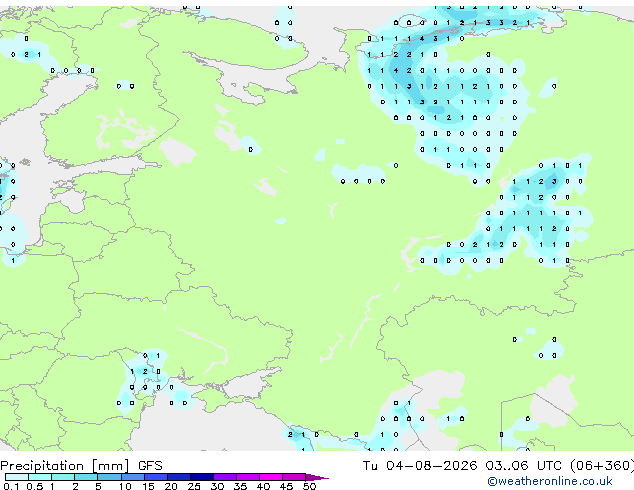This screenshot has width=634, height=490.
Task: Click the '15' legend scale label
Action: coord(148,486)
